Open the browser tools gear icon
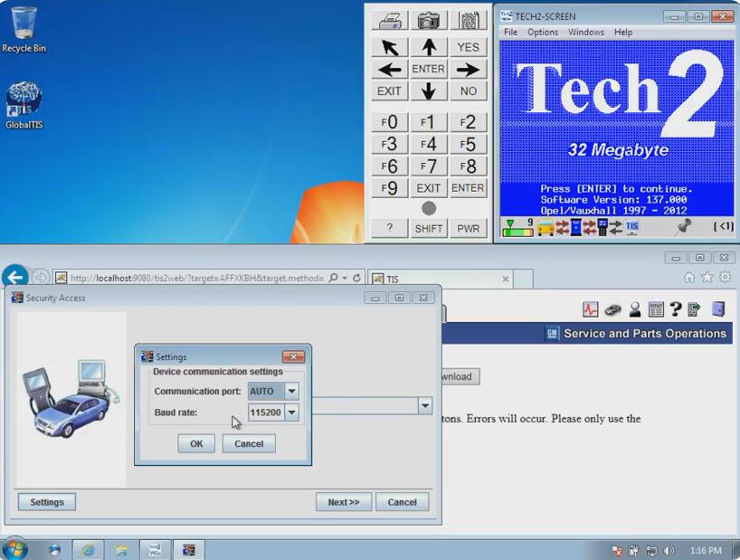Viewport: 740px width, 560px height. [725, 278]
